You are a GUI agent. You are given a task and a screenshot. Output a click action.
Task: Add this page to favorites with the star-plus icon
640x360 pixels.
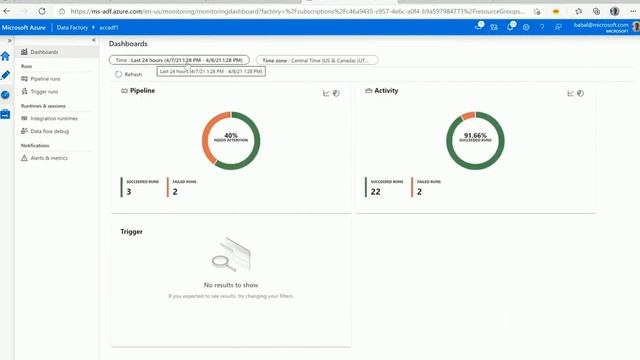tap(537, 11)
